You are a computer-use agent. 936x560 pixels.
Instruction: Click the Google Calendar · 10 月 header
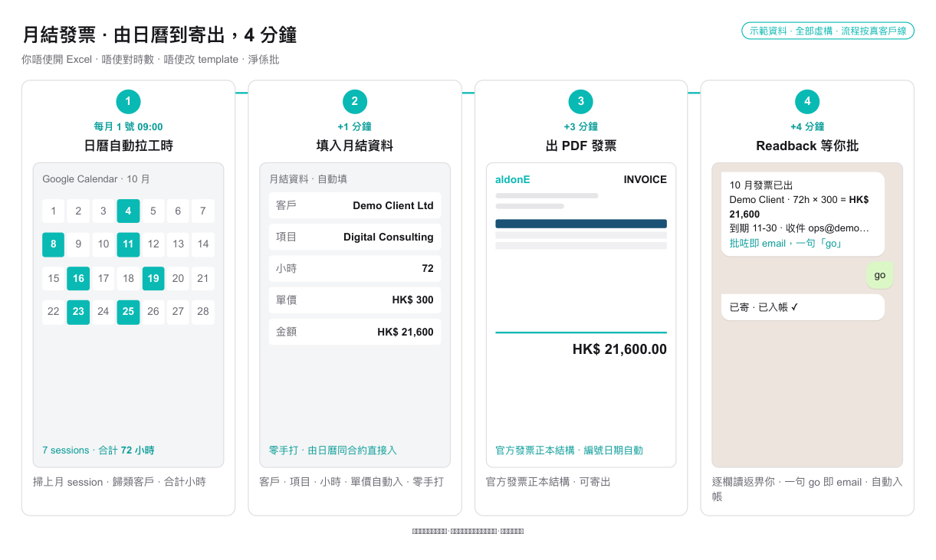point(96,179)
